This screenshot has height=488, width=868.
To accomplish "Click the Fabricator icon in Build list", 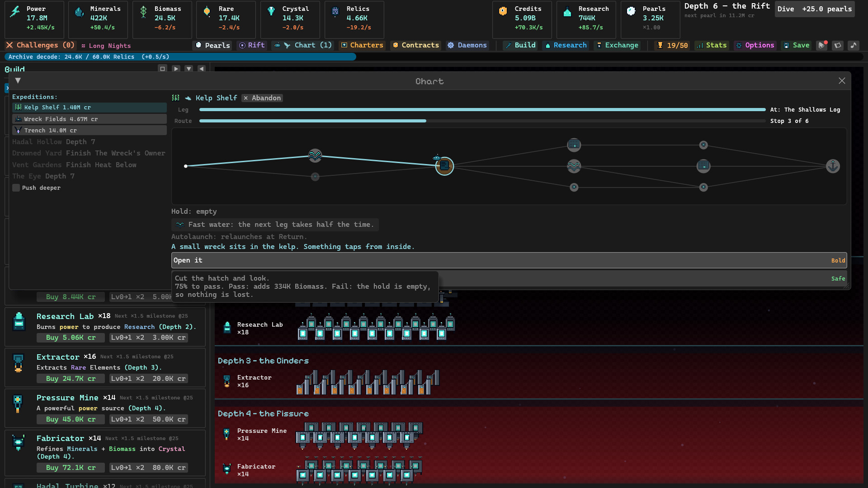I will click(19, 442).
